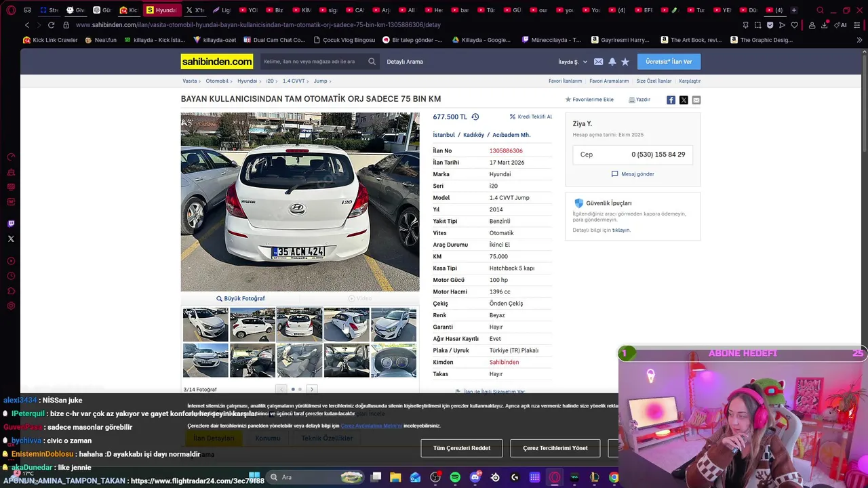Click the Windows Start button
Image resolution: width=868 pixels, height=488 pixels.
254,477
